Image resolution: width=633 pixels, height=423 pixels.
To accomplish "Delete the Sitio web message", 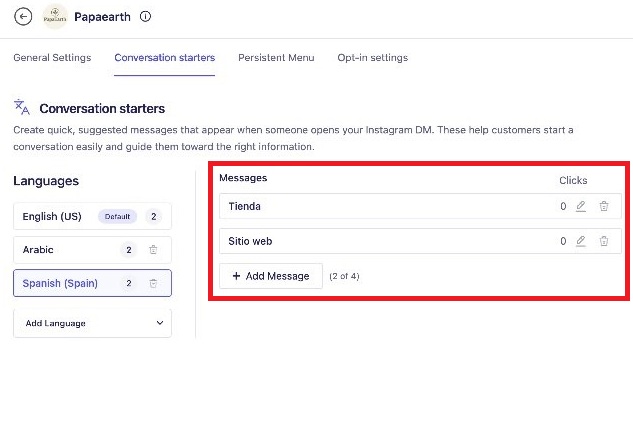I will 604,241.
